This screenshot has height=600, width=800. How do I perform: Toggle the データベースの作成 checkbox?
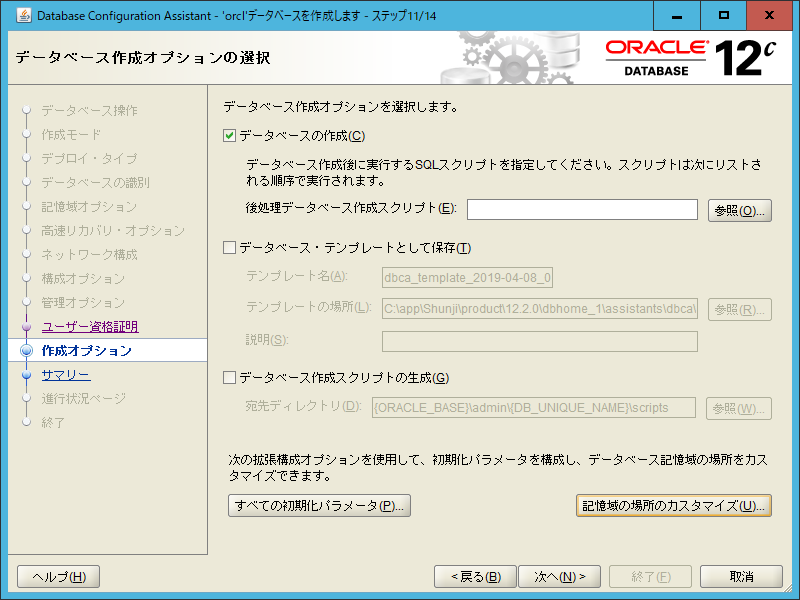click(x=230, y=136)
